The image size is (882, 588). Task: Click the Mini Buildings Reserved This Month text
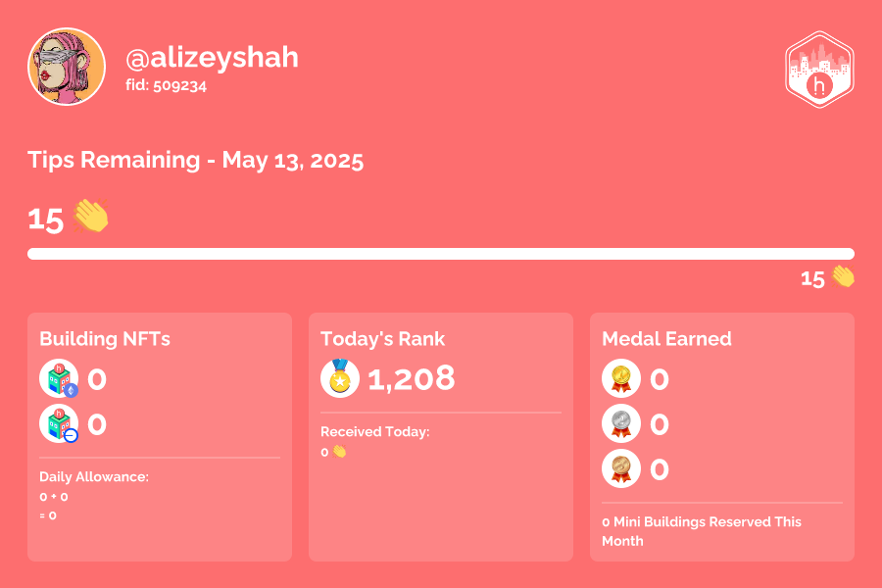point(702,531)
